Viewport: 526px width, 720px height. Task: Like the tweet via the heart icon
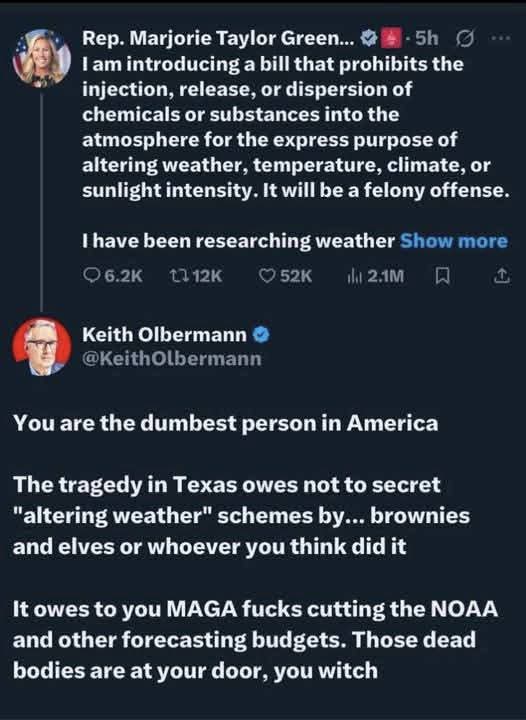[285, 276]
